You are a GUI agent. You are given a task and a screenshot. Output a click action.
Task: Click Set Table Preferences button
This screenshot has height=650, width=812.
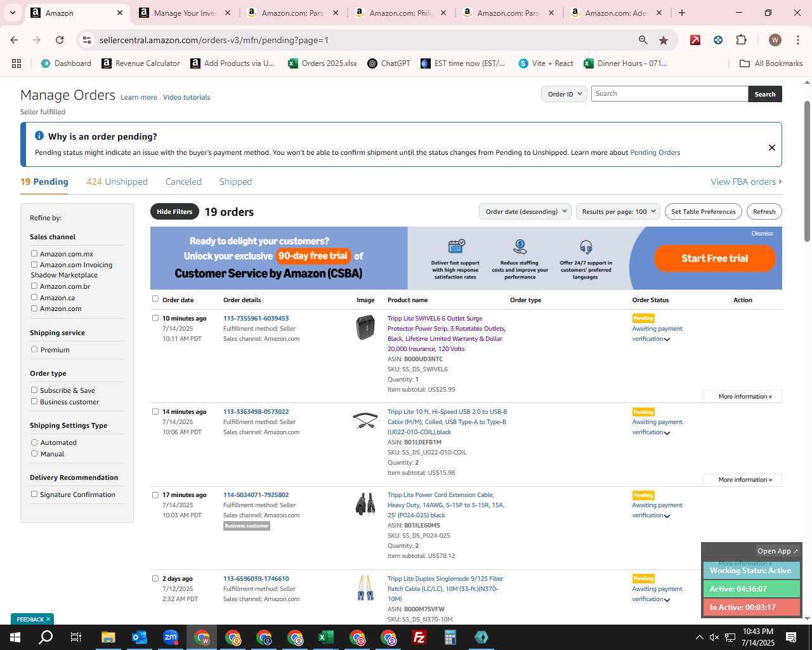704,211
